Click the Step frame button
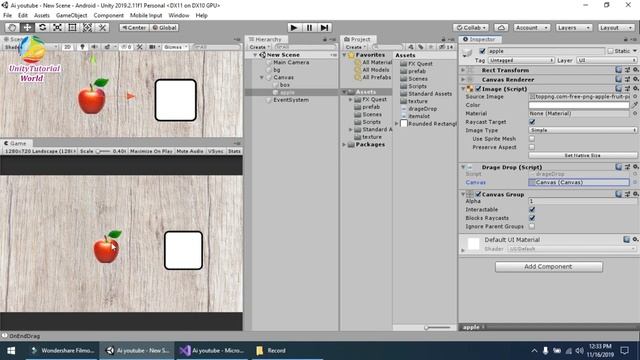 324,27
